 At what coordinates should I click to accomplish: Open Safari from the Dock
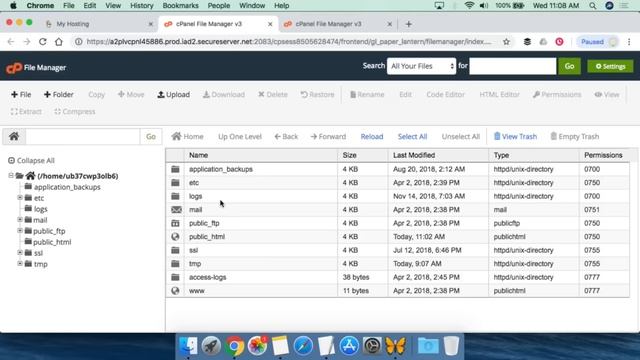303,346
